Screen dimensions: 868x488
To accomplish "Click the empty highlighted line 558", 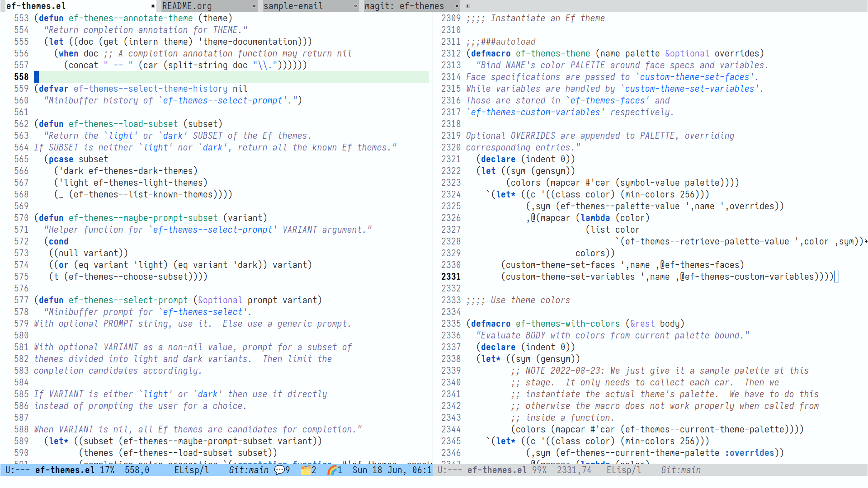I will (x=226, y=77).
